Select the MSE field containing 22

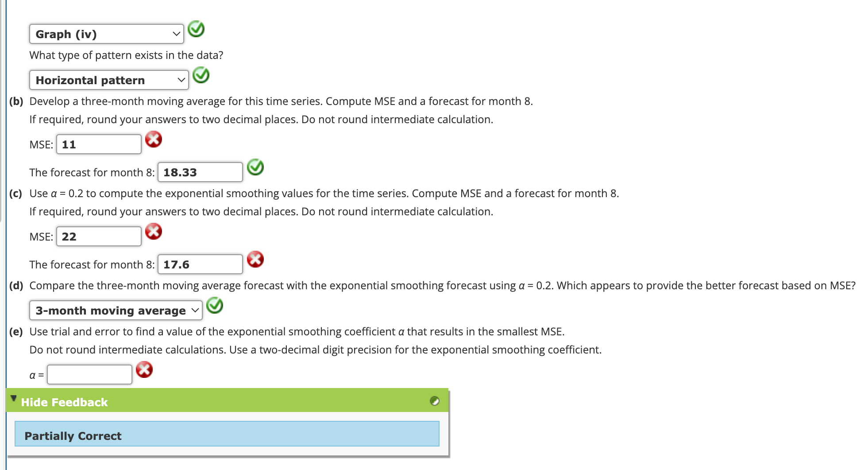tap(98, 236)
